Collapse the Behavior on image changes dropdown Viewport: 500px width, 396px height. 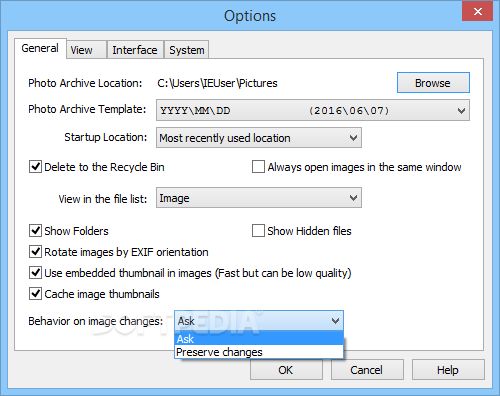coord(259,321)
